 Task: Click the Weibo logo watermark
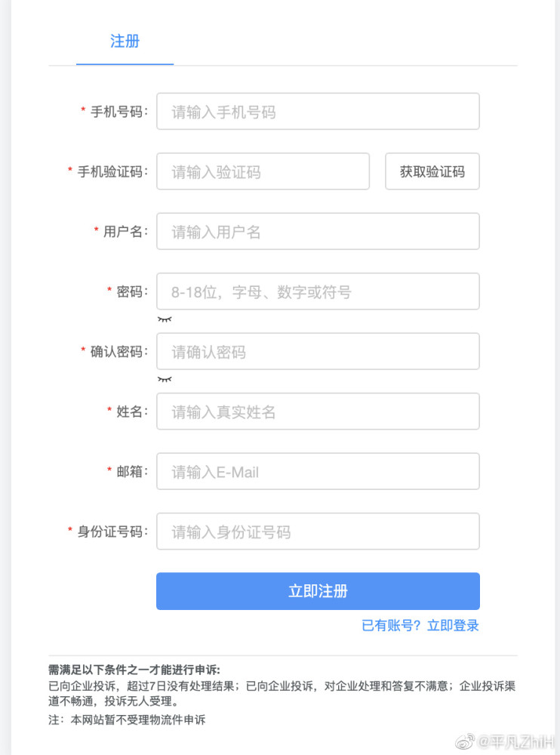click(x=468, y=741)
